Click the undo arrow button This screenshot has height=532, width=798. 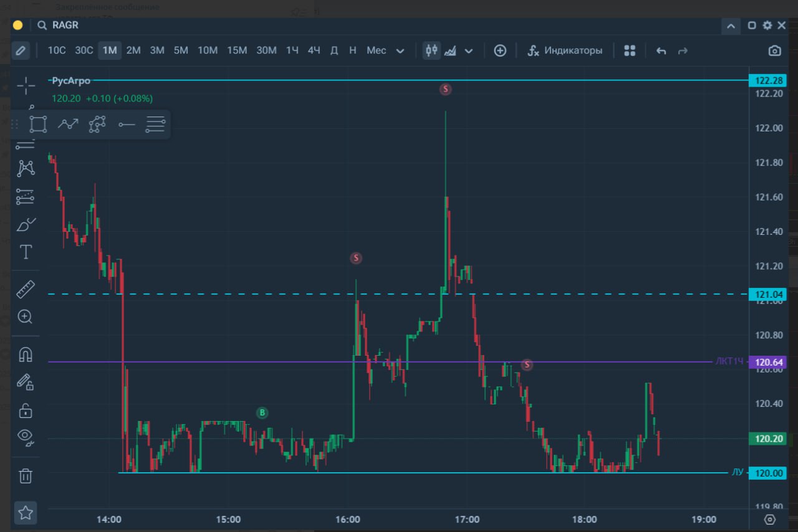661,50
